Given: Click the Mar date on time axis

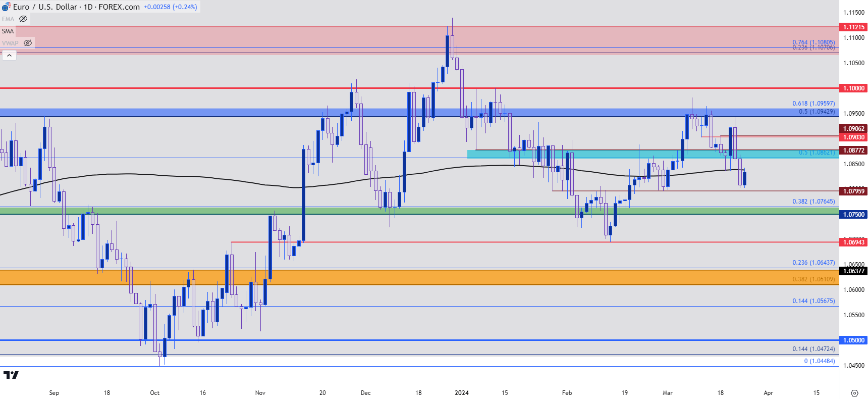Looking at the screenshot, I should tap(667, 393).
